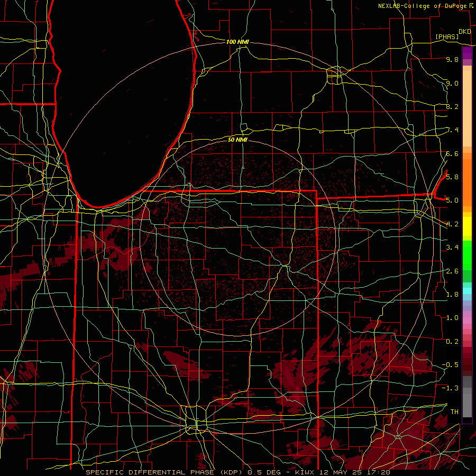This screenshot has width=476, height=476.
Task: Click the pink color bar segment
Action: tap(467, 321)
